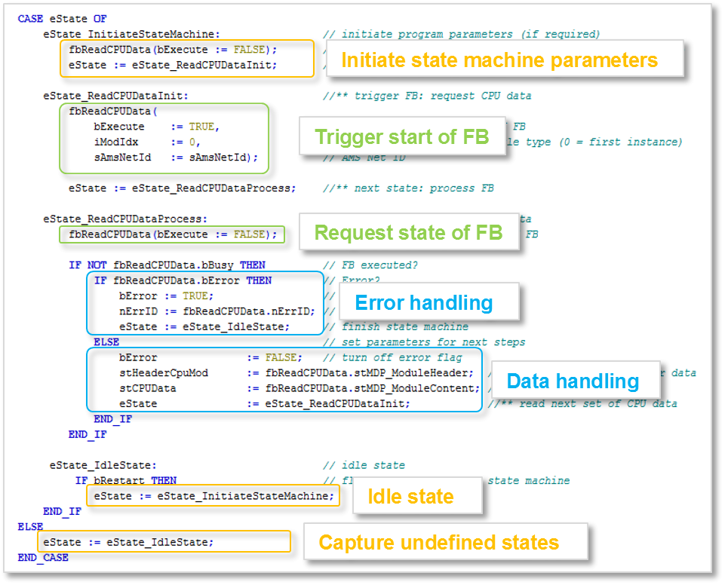Select the 'stHeaderCpuMod' assignment line
Screen dimensions: 728x588
coord(296,373)
